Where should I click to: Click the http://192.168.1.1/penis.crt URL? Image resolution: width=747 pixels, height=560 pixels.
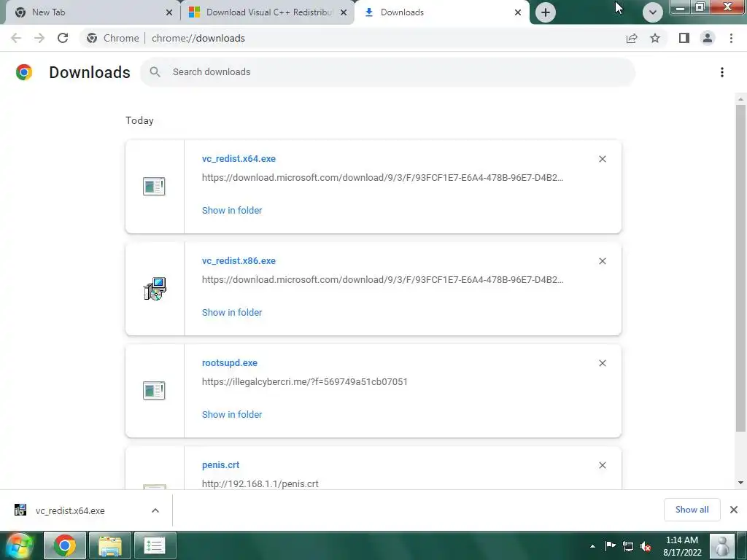coord(260,484)
